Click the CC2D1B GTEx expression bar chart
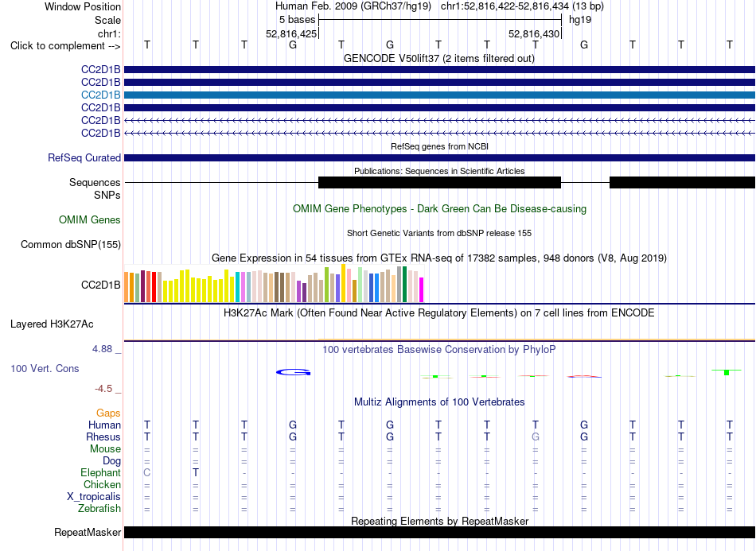This screenshot has height=551, width=756. [274, 284]
